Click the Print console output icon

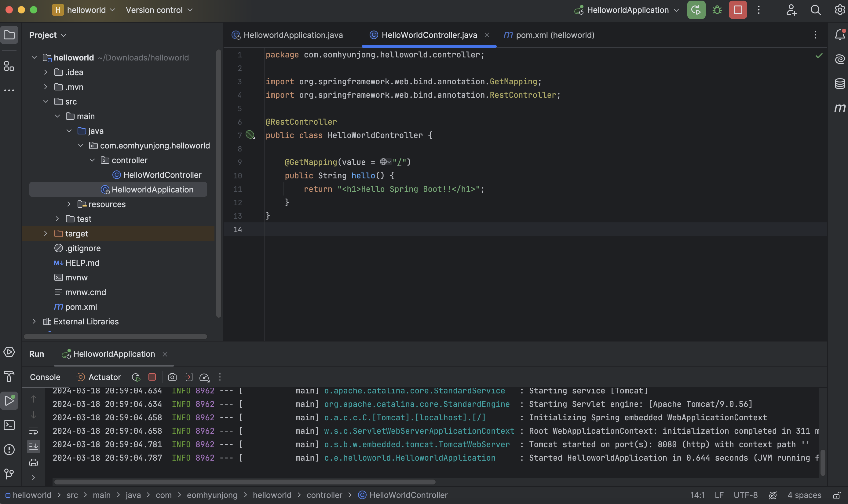pos(34,462)
